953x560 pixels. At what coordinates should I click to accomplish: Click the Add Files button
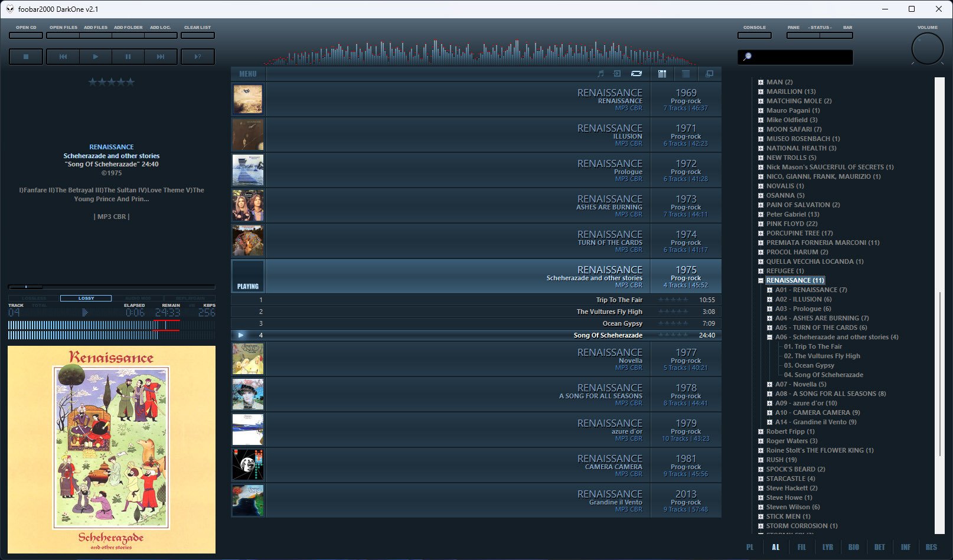(96, 35)
